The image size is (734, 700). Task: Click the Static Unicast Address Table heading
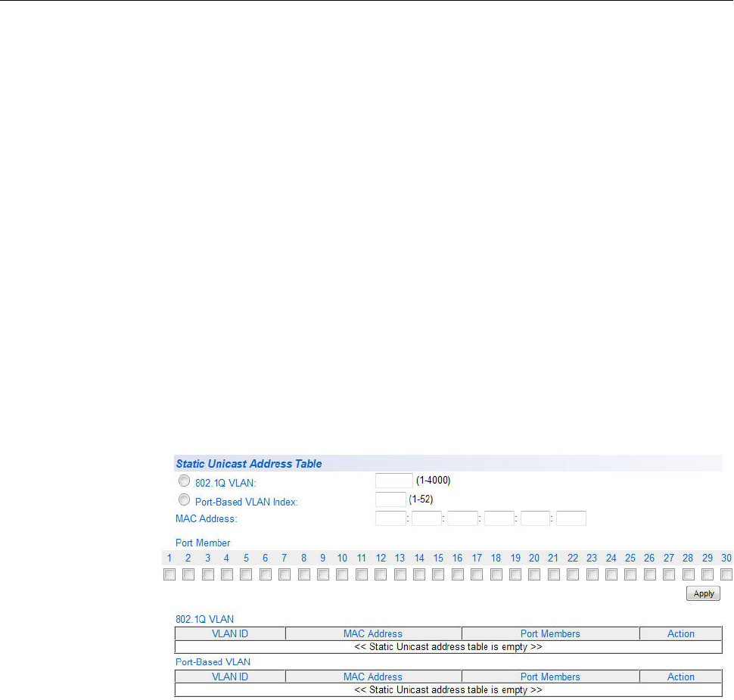[x=248, y=464]
